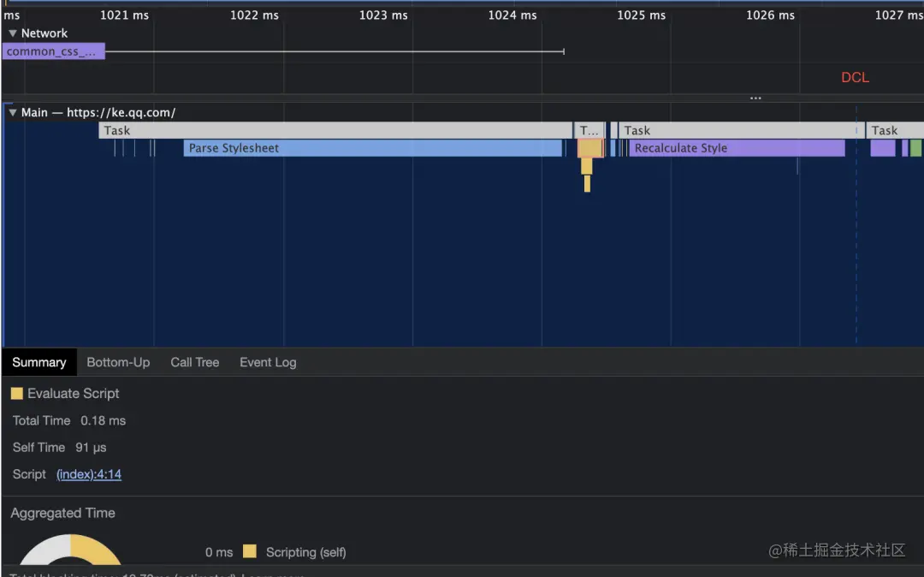Click the three-dots resize handle above Main
Image resolution: width=924 pixels, height=577 pixels.
(755, 98)
